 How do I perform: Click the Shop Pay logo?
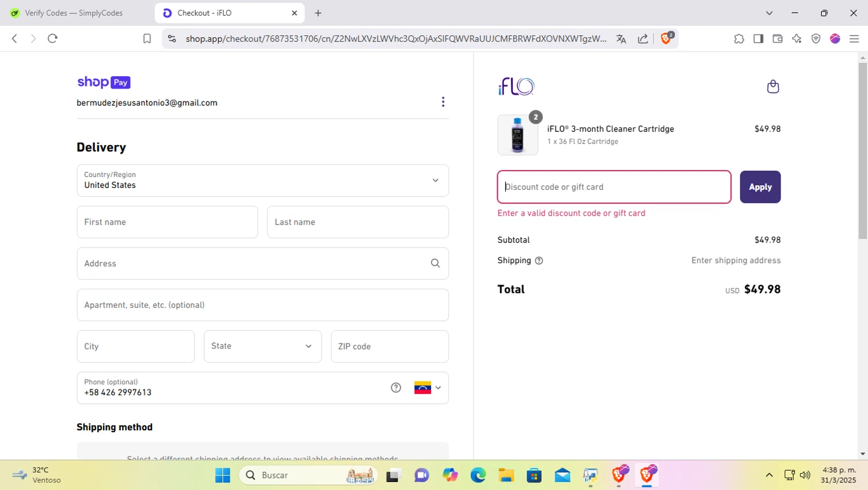pos(104,82)
